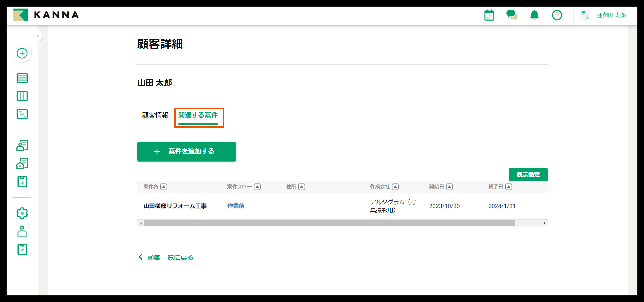Image resolution: width=644 pixels, height=302 pixels.
Task: Open the calendar icon in header
Action: click(489, 15)
